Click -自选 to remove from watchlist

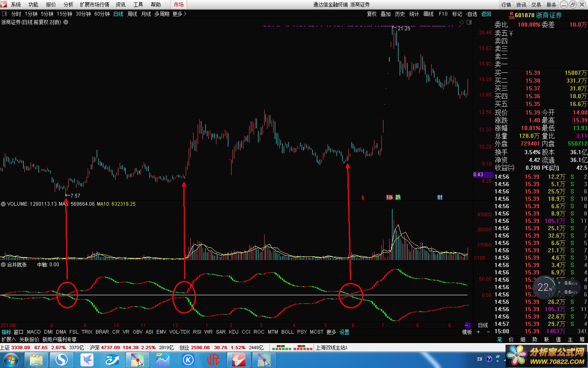click(x=472, y=14)
